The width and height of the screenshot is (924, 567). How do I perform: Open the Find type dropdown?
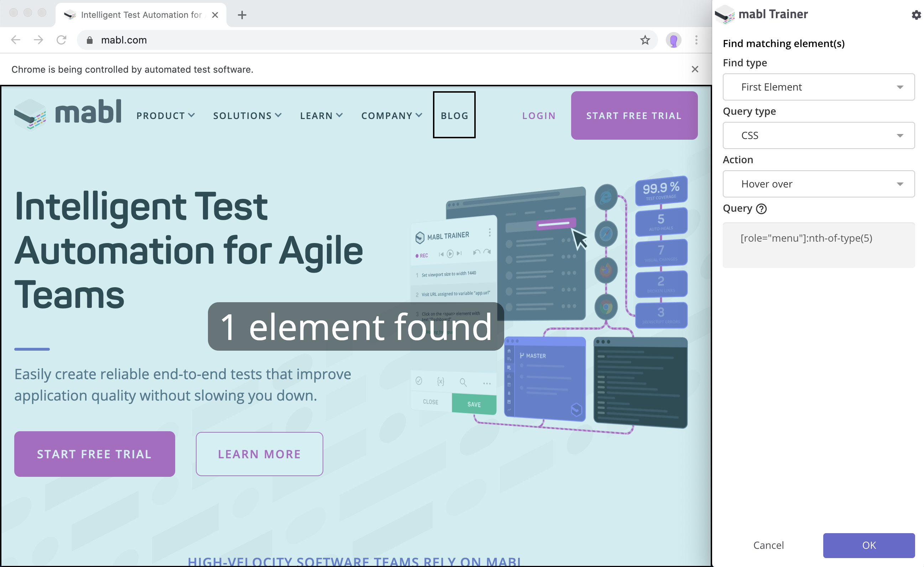[818, 87]
